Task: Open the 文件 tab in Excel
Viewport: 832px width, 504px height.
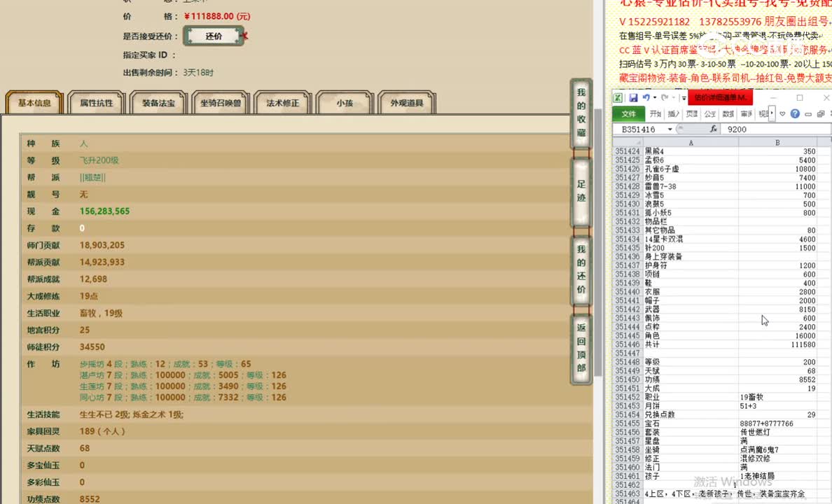Action: [x=628, y=113]
